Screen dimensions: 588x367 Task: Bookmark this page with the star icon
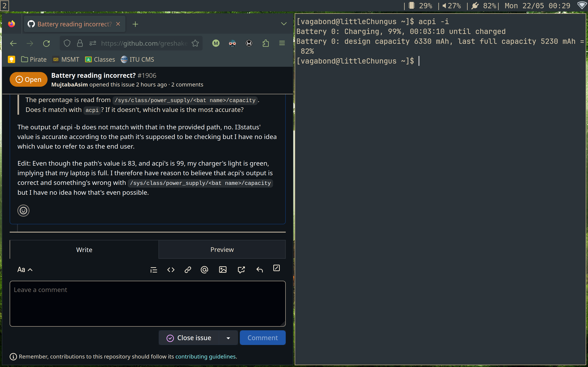click(x=196, y=43)
